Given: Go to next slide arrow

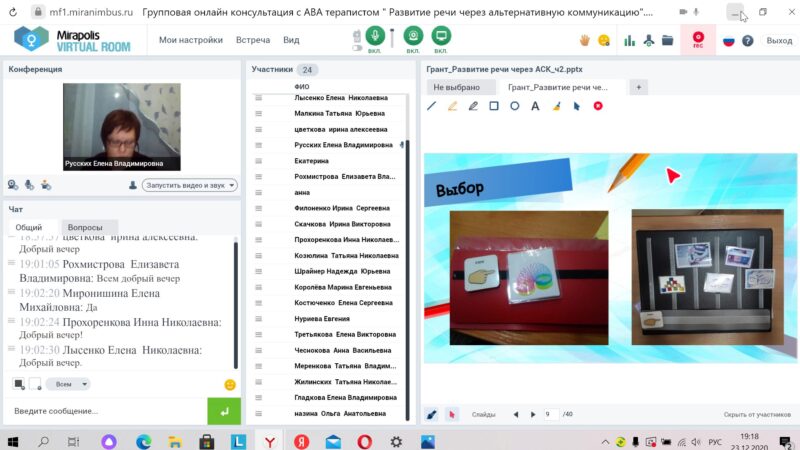Looking at the screenshot, I should 533,415.
